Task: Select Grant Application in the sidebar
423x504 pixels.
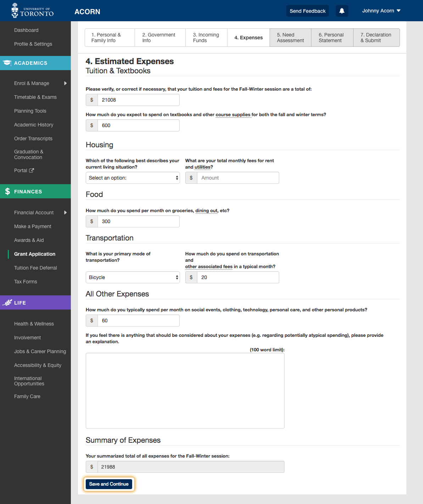Action: [35, 254]
